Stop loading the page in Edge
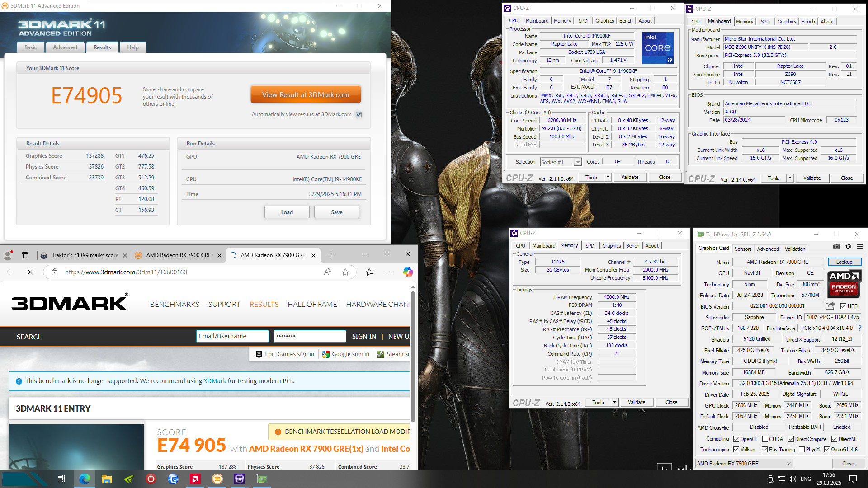This screenshot has height=488, width=868. point(30,272)
